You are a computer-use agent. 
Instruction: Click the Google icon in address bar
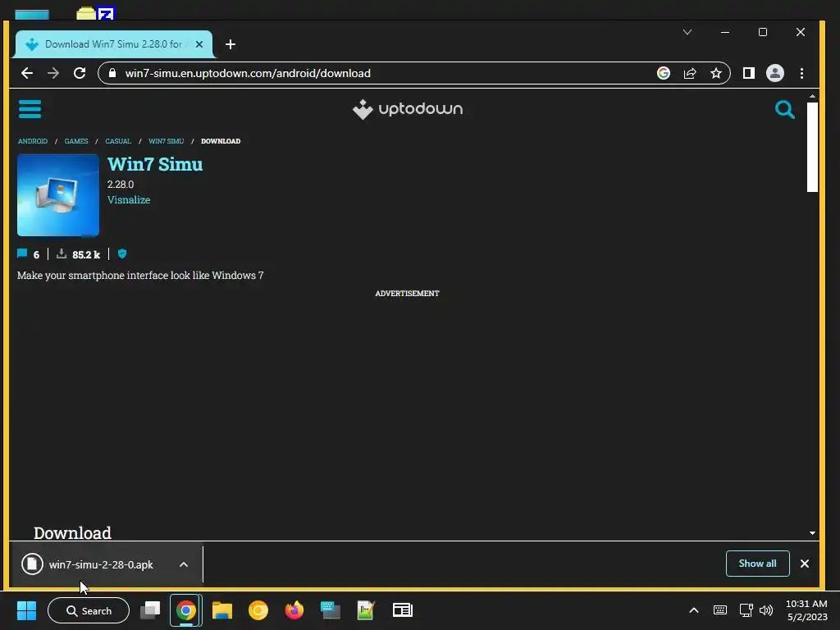(x=663, y=73)
